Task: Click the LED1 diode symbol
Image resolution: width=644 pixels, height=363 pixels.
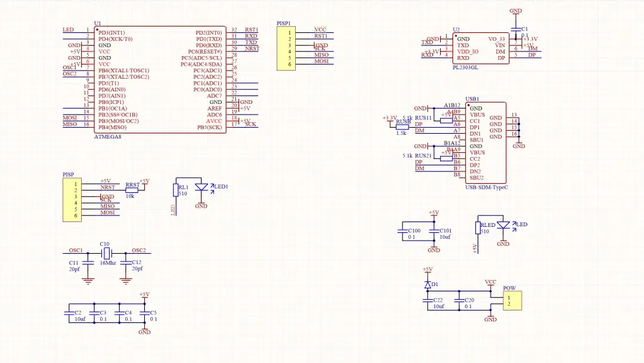Action: [202, 187]
